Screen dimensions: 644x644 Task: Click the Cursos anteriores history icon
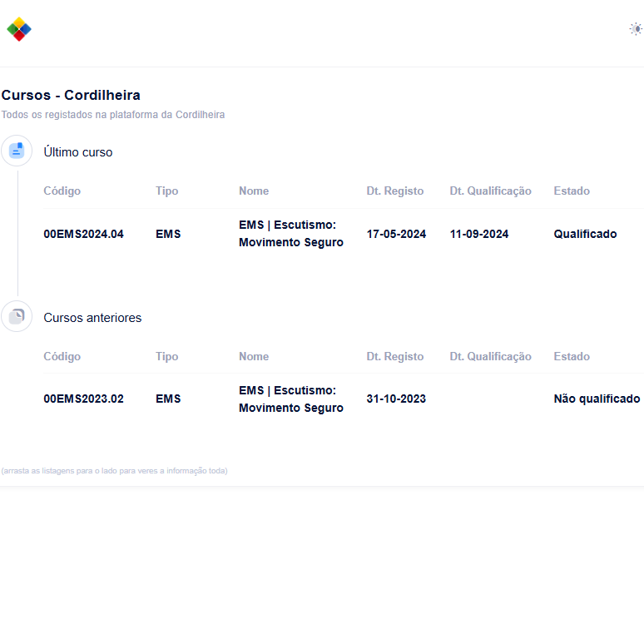point(17,316)
